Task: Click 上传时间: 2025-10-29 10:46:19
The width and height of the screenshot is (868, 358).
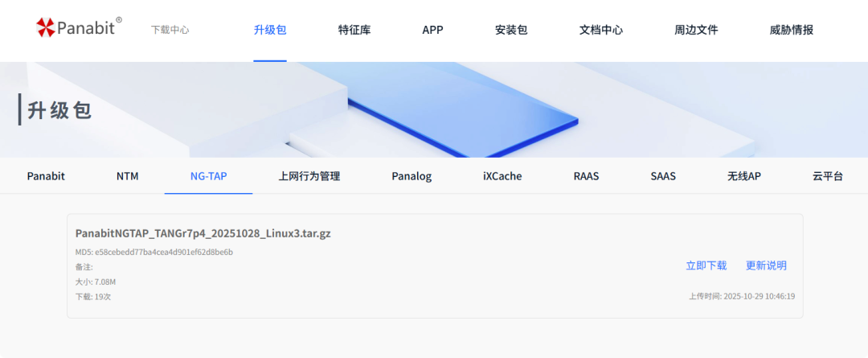Action: point(742,297)
